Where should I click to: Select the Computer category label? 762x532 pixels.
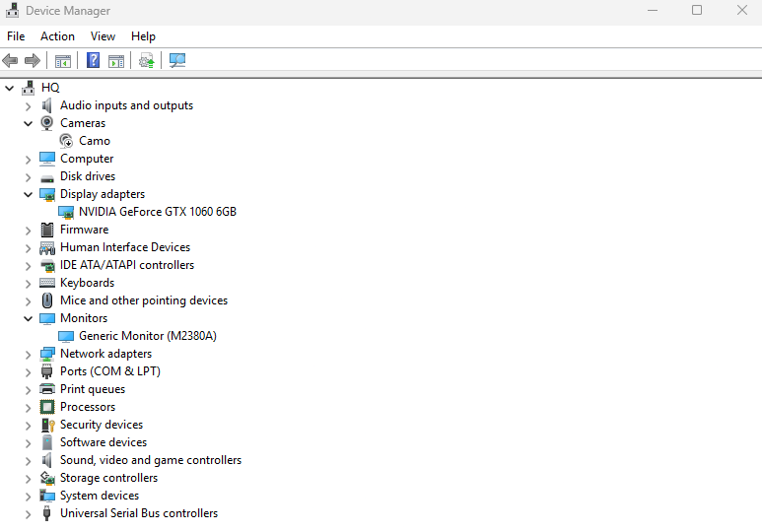point(87,159)
